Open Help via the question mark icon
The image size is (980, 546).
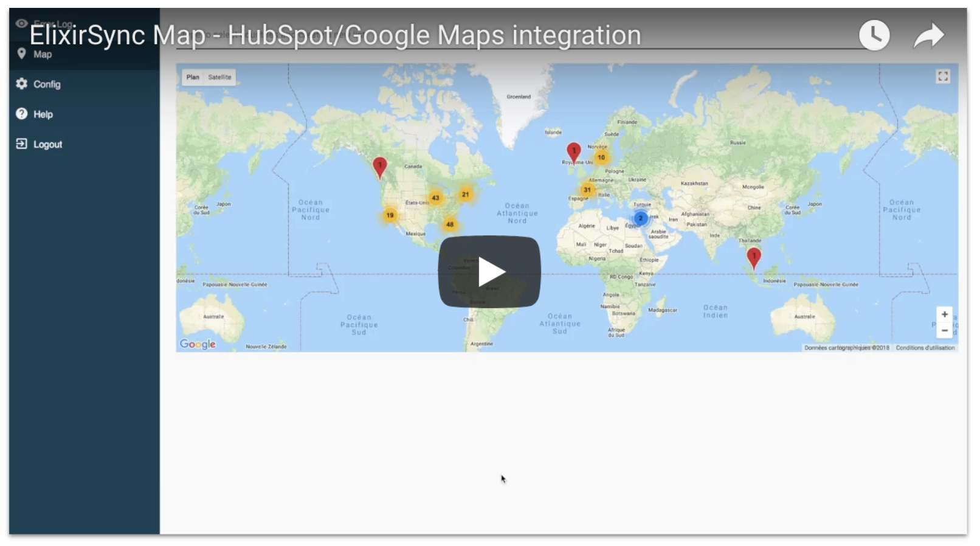[22, 114]
